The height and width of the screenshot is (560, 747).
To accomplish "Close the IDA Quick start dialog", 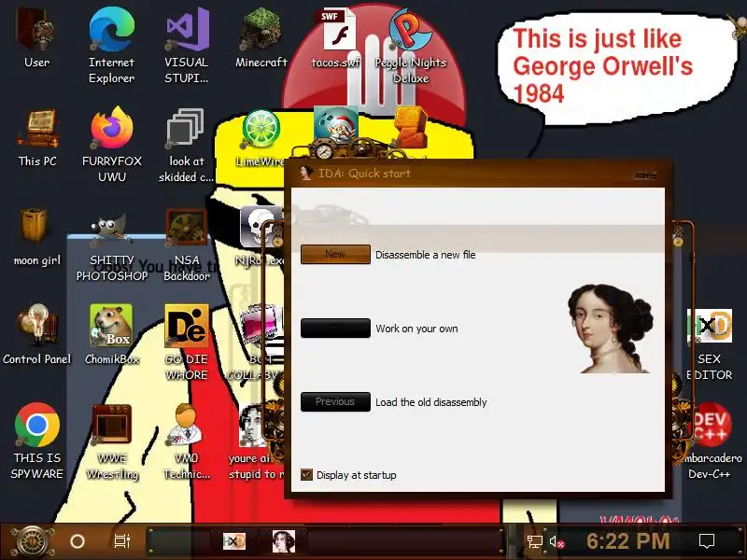I will (x=646, y=175).
